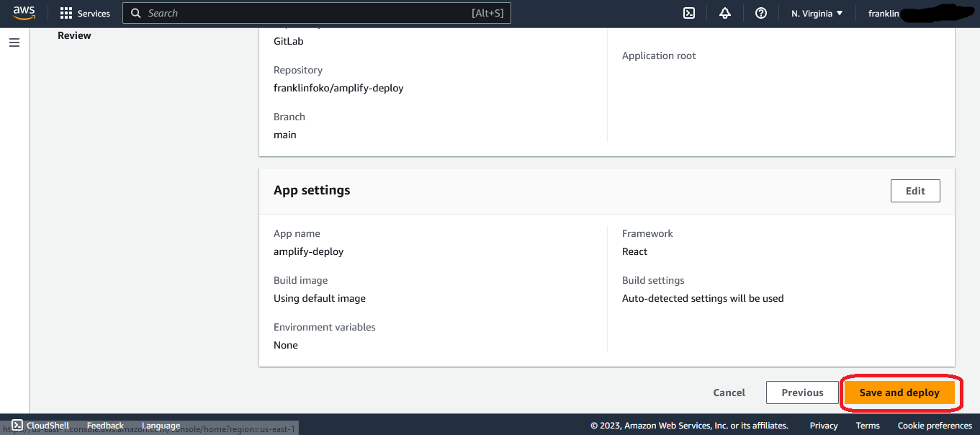This screenshot has height=435, width=980.
Task: Click the search magnifier icon
Action: point(135,13)
